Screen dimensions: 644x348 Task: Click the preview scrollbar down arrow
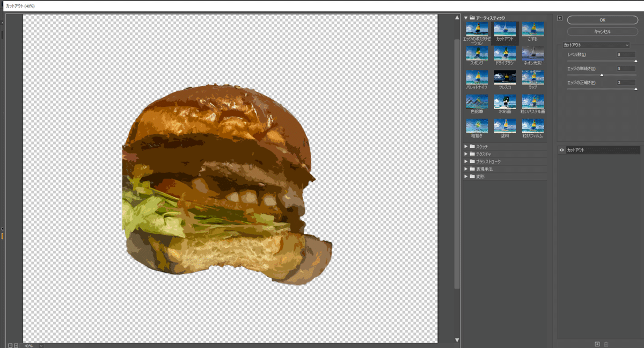coord(457,340)
